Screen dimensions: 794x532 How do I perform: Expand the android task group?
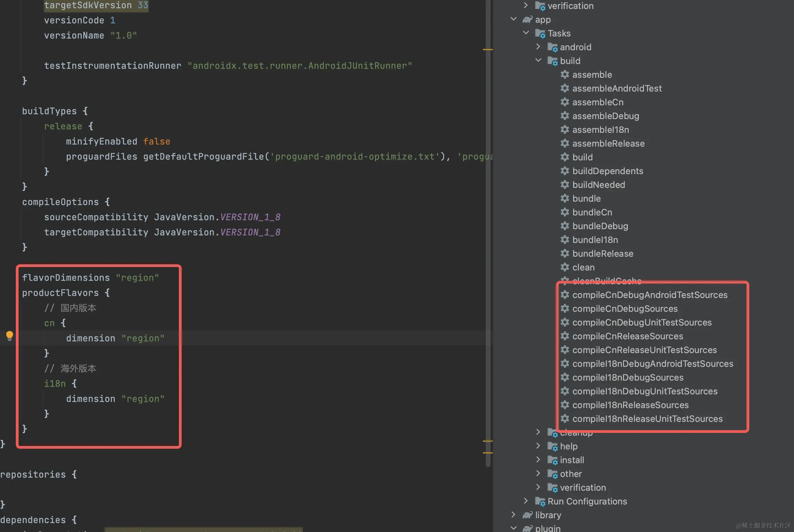538,46
